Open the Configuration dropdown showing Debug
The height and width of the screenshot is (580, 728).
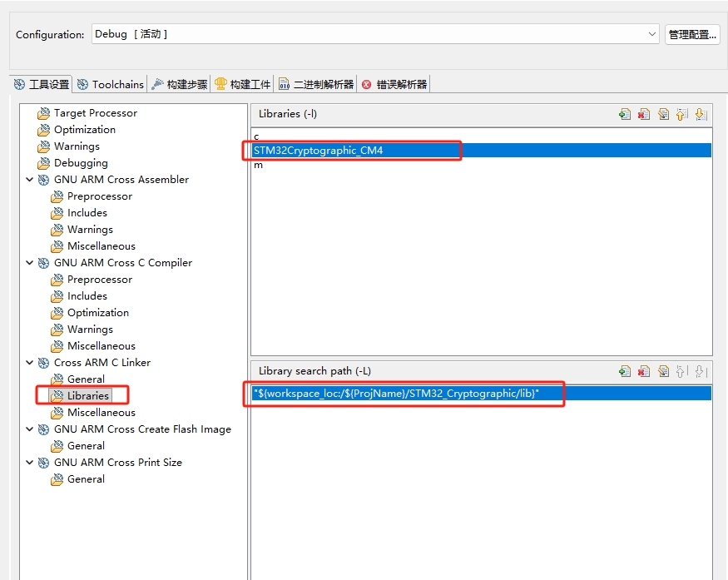tap(375, 34)
